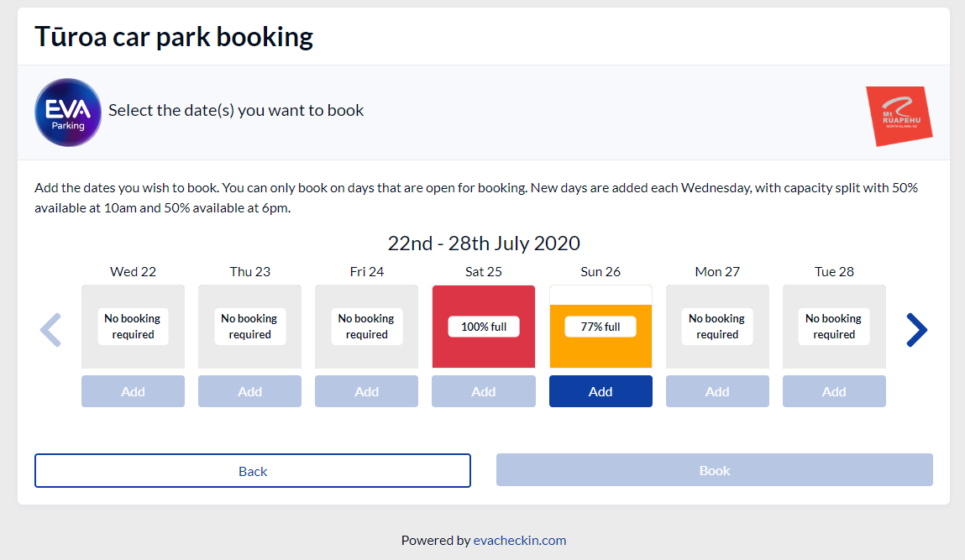The image size is (965, 560).
Task: Click the Book button
Action: pos(715,470)
